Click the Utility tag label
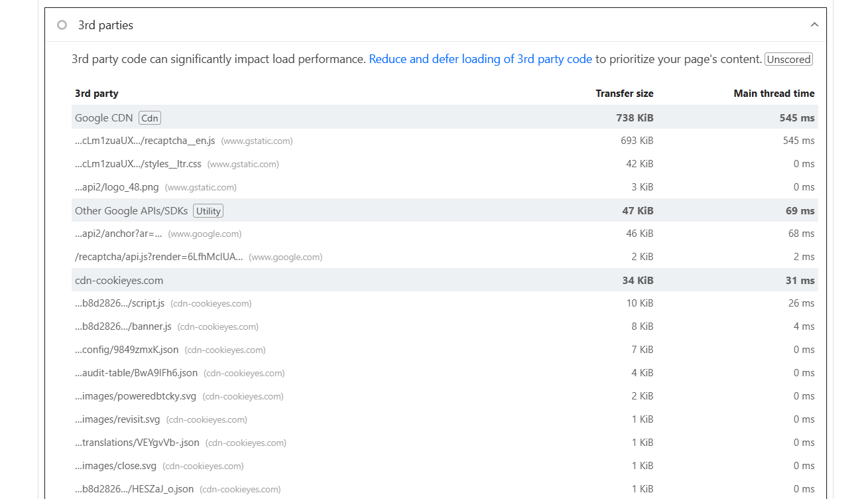This screenshot has width=868, height=499. (208, 211)
